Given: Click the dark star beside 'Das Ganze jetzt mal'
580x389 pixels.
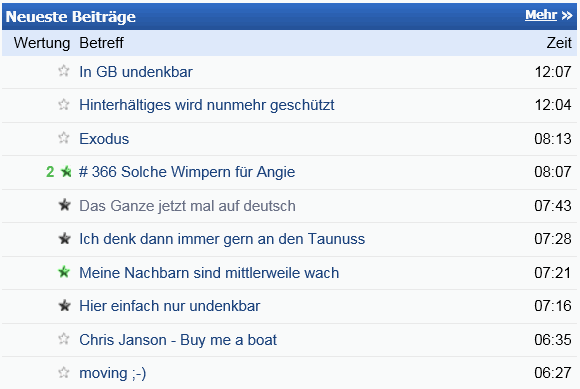Looking at the screenshot, I should point(64,205).
